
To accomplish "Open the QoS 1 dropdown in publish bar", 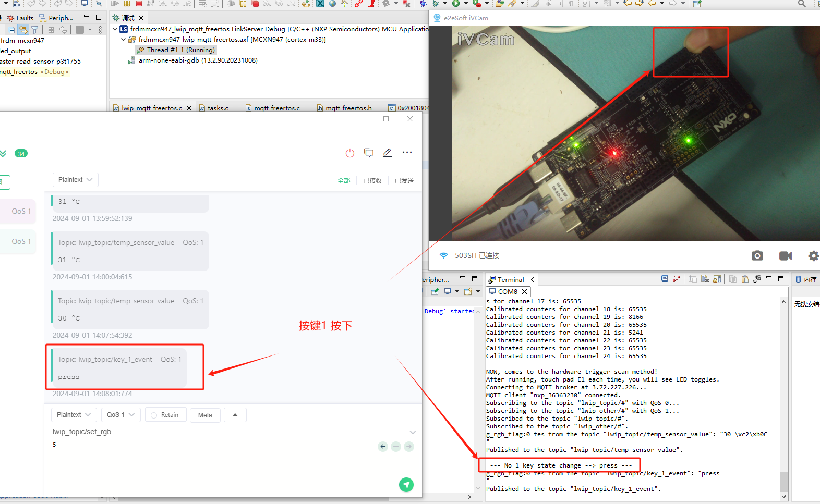I will [x=120, y=415].
